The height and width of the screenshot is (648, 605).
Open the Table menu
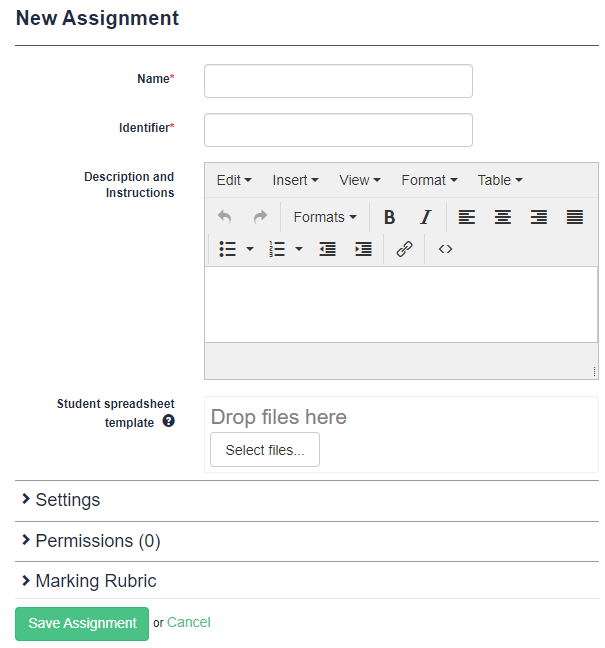(x=499, y=180)
